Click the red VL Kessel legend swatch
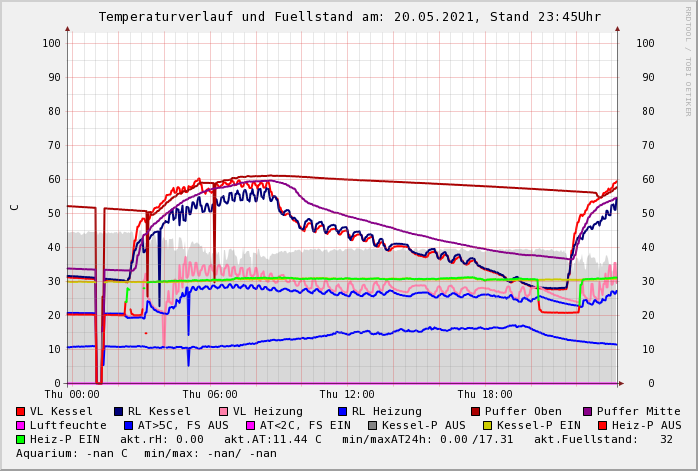The height and width of the screenshot is (471, 698). tap(21, 411)
